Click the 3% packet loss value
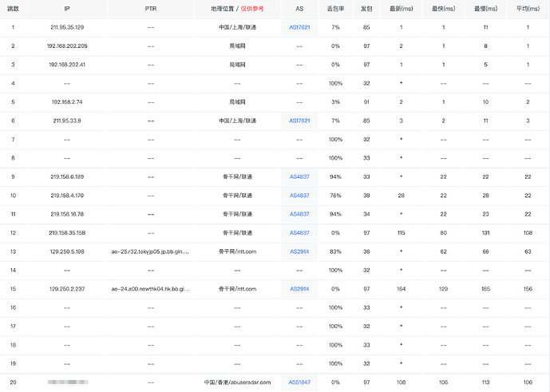 (x=336, y=102)
